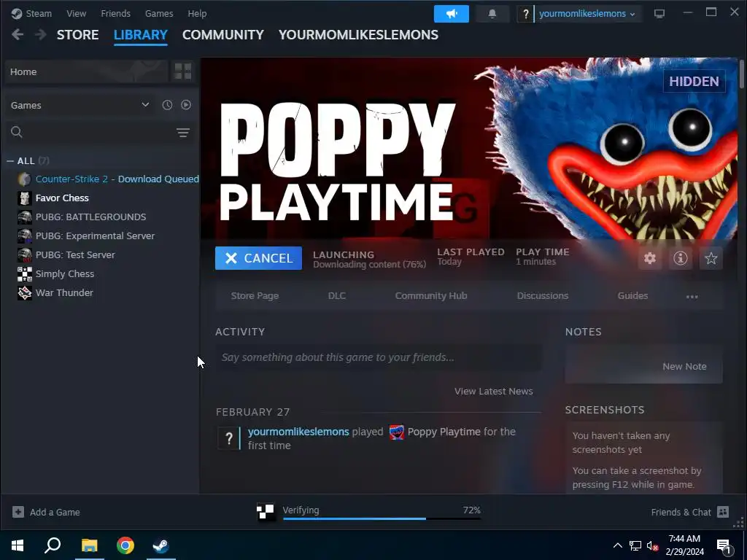Create a New Note
747x560 pixels.
(684, 366)
